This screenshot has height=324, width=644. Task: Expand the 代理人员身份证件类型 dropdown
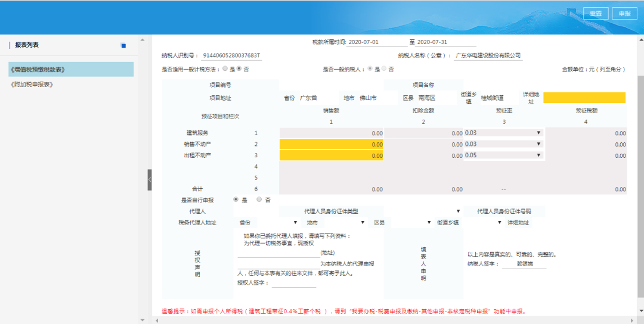(423, 211)
